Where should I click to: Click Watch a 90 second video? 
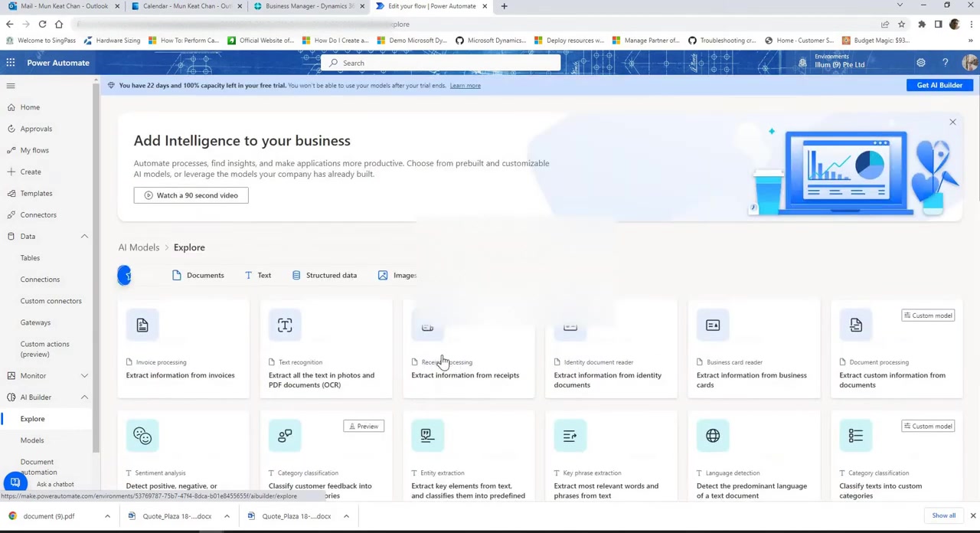(x=191, y=195)
